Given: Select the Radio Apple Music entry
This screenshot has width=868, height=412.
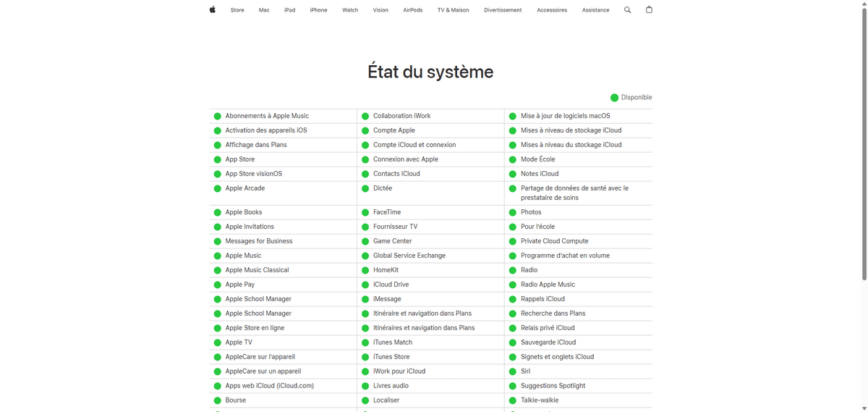Looking at the screenshot, I should [548, 285].
